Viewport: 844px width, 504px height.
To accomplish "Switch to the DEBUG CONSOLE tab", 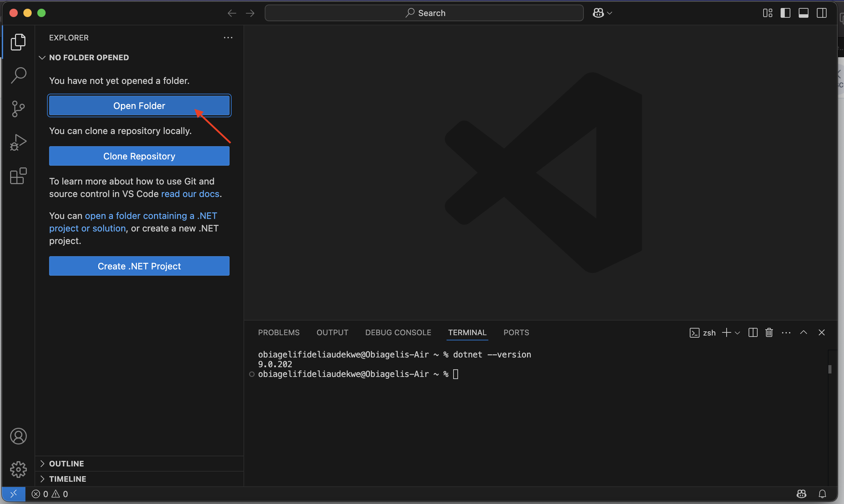I will click(398, 332).
